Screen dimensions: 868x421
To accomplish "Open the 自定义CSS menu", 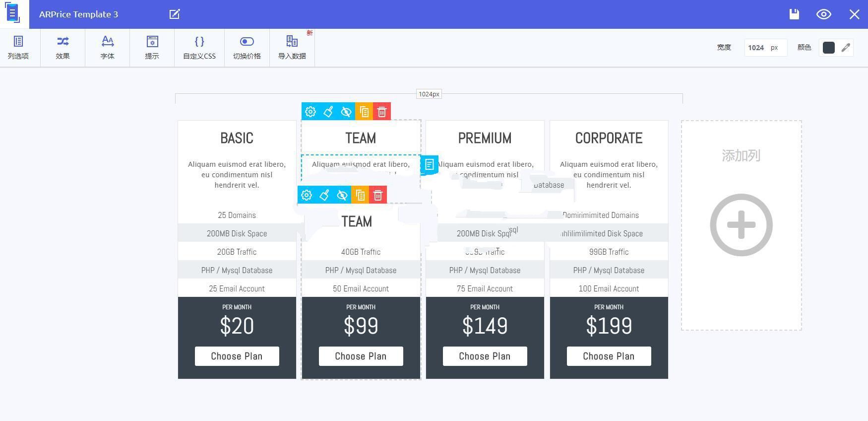I will pyautogui.click(x=199, y=48).
